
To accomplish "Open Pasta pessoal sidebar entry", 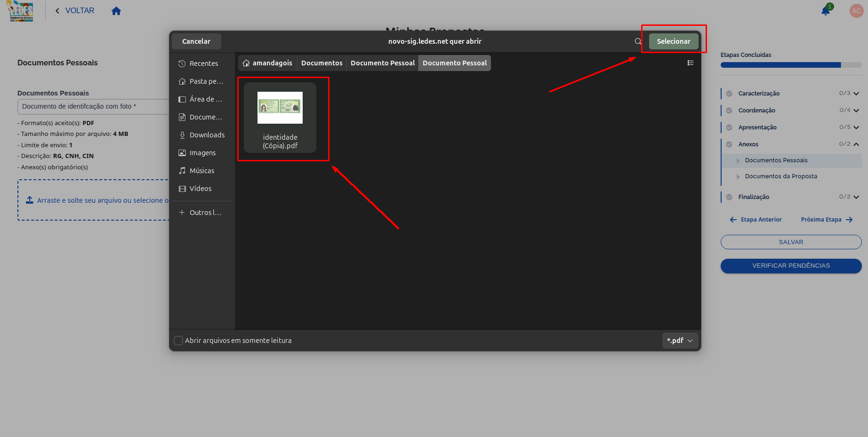I will 202,81.
